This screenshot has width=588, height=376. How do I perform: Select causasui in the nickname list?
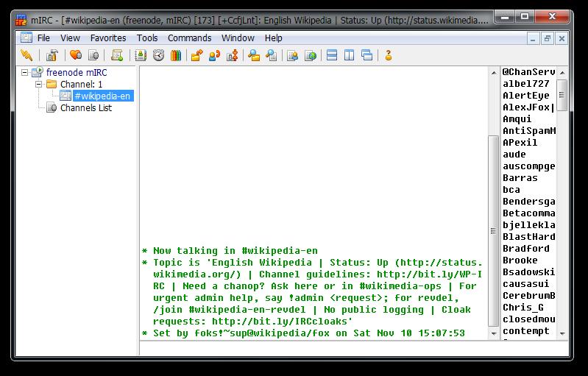tap(525, 284)
